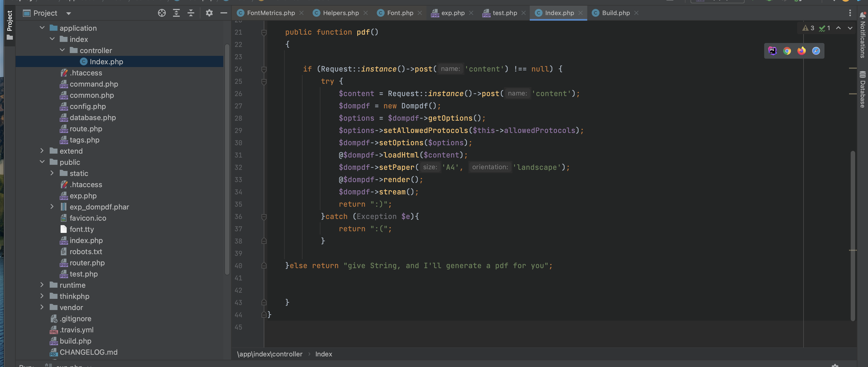Fold the pdf() function at line 21

pyautogui.click(x=264, y=32)
